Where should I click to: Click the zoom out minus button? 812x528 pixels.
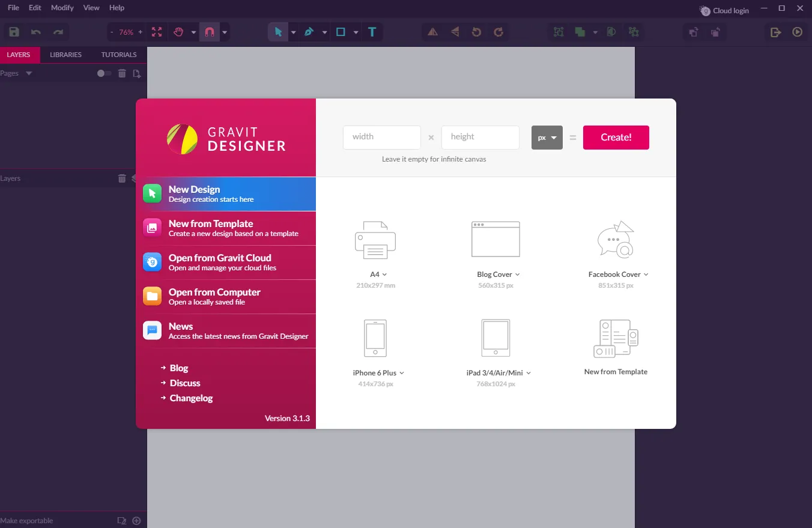tap(112, 32)
